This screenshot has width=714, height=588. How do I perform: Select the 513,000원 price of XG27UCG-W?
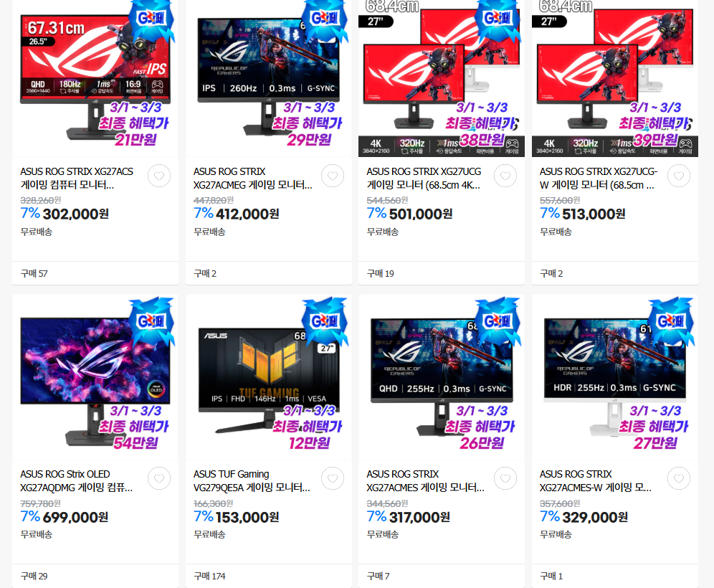click(594, 214)
